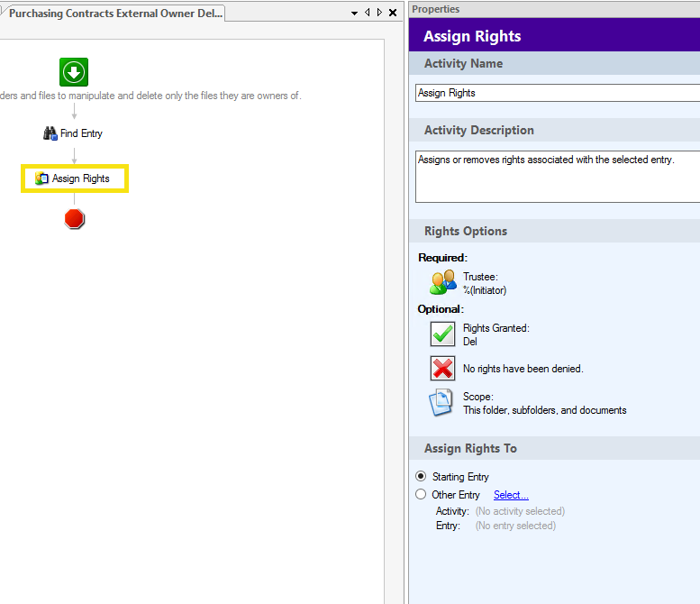Viewport: 700px width, 604px height.
Task: Collapse the Rights Options section header
Action: [466, 232]
